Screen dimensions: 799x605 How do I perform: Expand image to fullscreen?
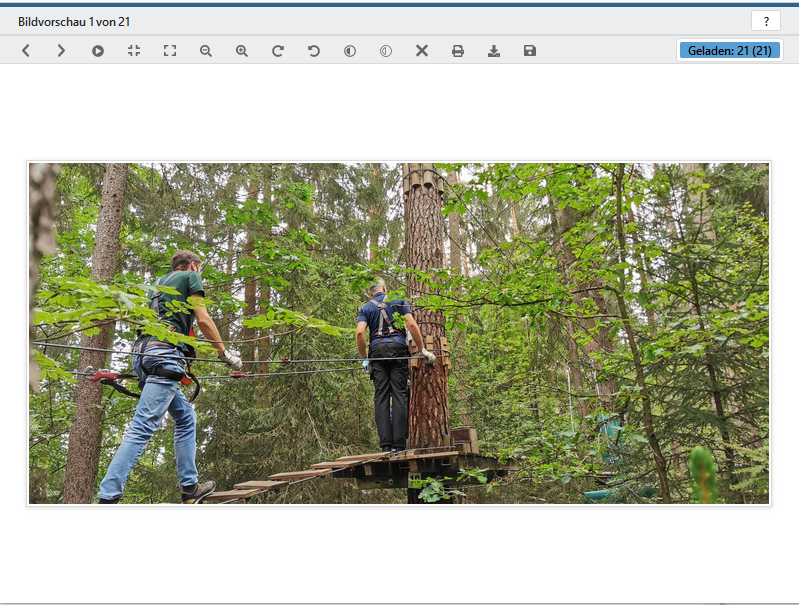pos(170,51)
